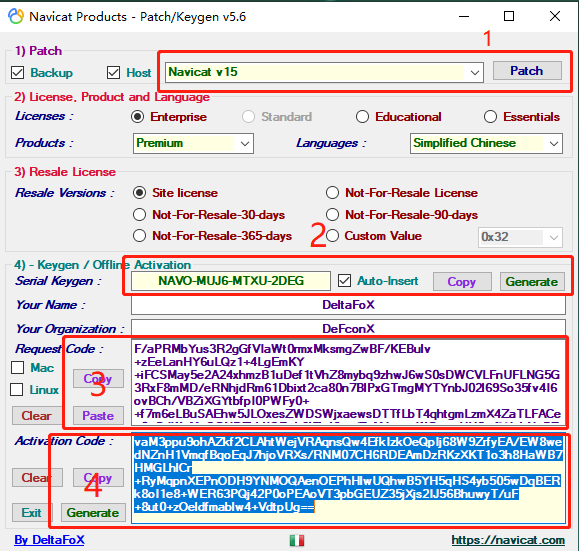
Task: Click the Your Organization field DeFconX
Action: coord(348,328)
